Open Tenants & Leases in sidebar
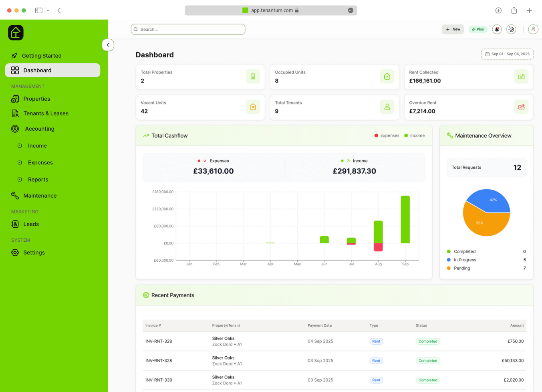 (x=46, y=113)
